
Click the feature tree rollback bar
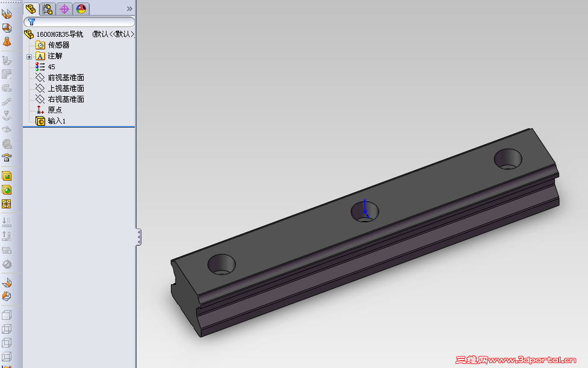click(79, 127)
